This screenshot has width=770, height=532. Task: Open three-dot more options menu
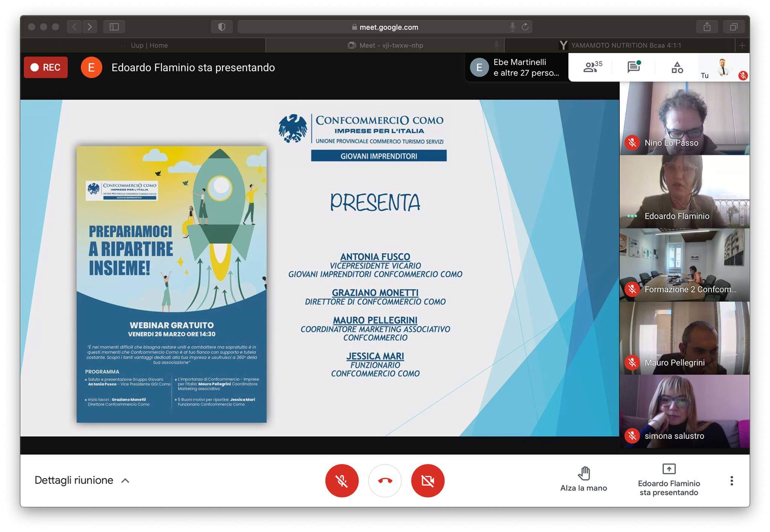pyautogui.click(x=731, y=481)
